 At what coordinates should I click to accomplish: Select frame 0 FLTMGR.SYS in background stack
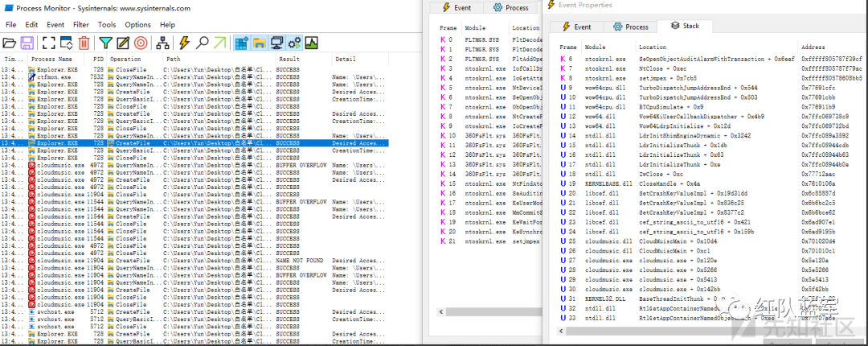pyautogui.click(x=488, y=40)
